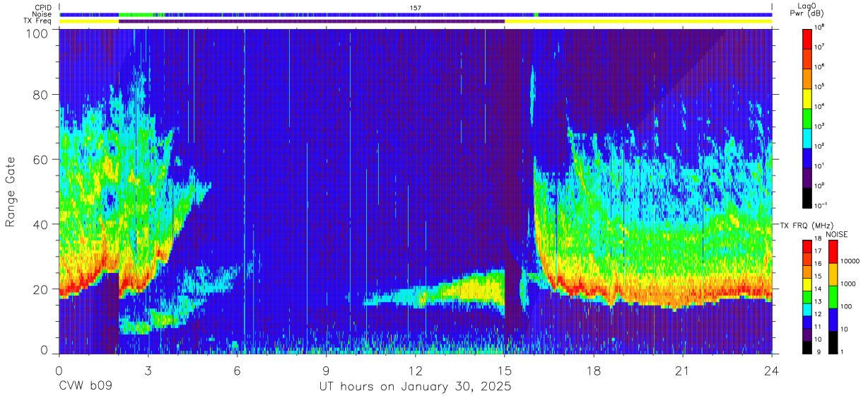Click the black NOISE swatch 1–10
Screen dimensions: 868x401
[832, 342]
